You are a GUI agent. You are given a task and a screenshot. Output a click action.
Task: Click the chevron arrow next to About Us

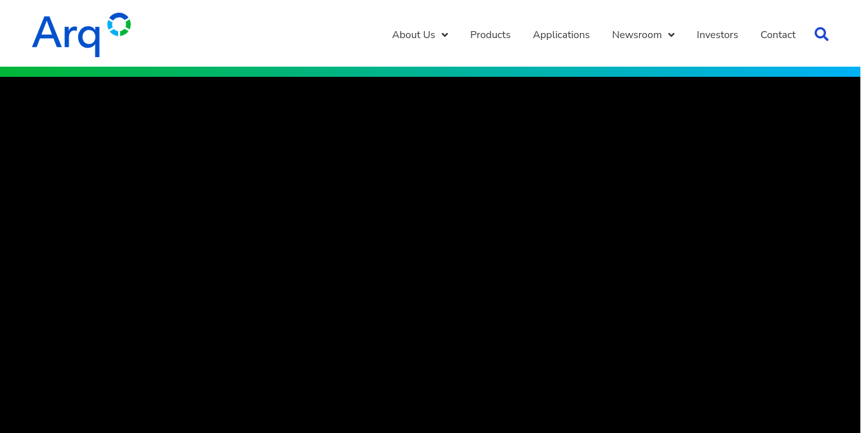click(444, 35)
